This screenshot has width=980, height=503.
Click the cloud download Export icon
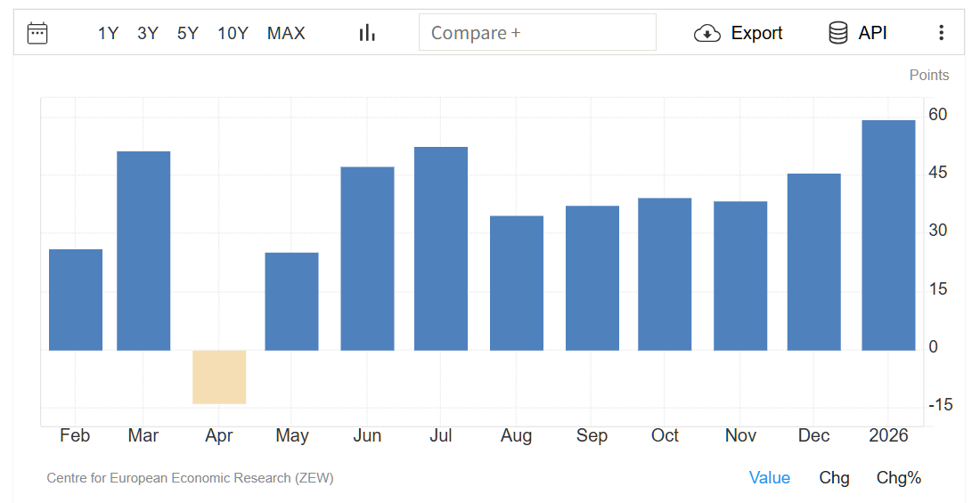(706, 33)
